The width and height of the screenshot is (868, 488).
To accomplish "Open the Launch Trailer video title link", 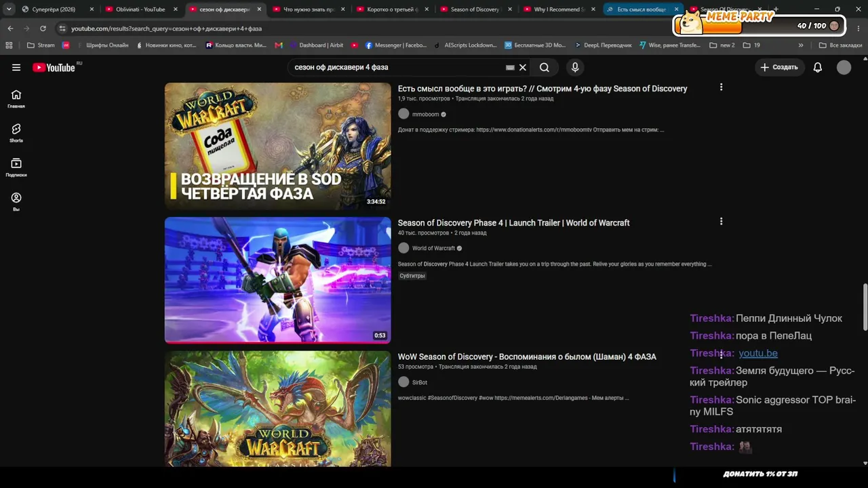I will [x=513, y=223].
